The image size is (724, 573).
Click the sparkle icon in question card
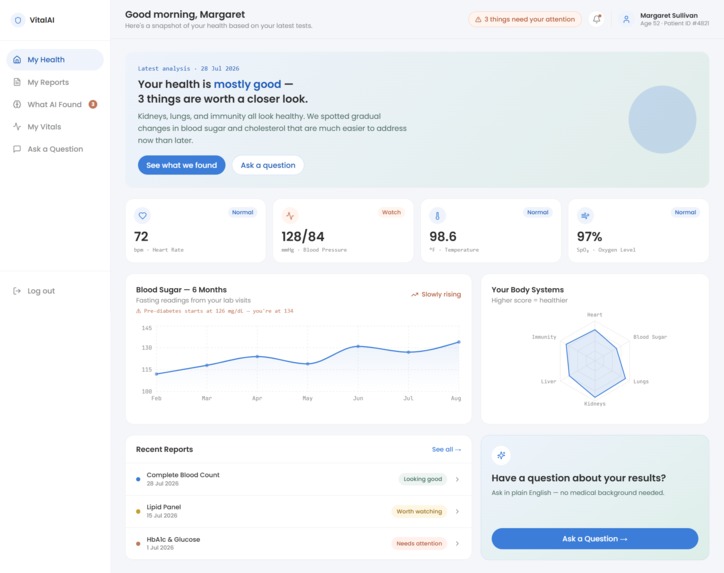click(x=501, y=455)
